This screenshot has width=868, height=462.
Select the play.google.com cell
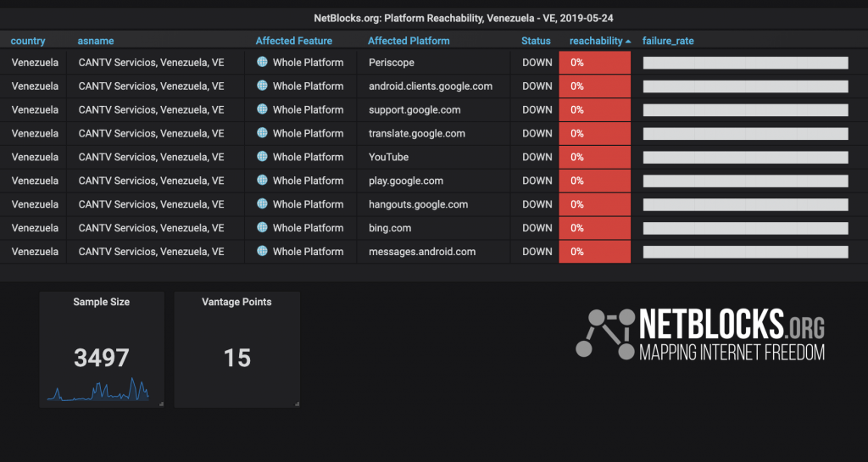406,181
